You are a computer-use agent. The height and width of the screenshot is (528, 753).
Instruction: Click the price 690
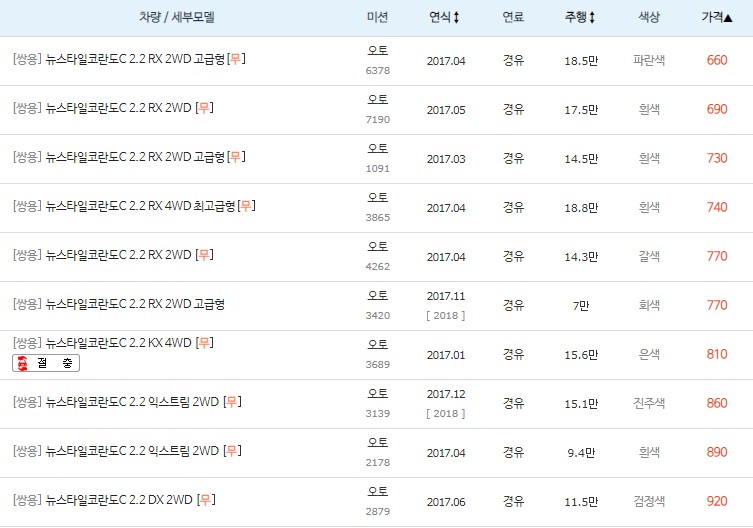[x=717, y=110]
